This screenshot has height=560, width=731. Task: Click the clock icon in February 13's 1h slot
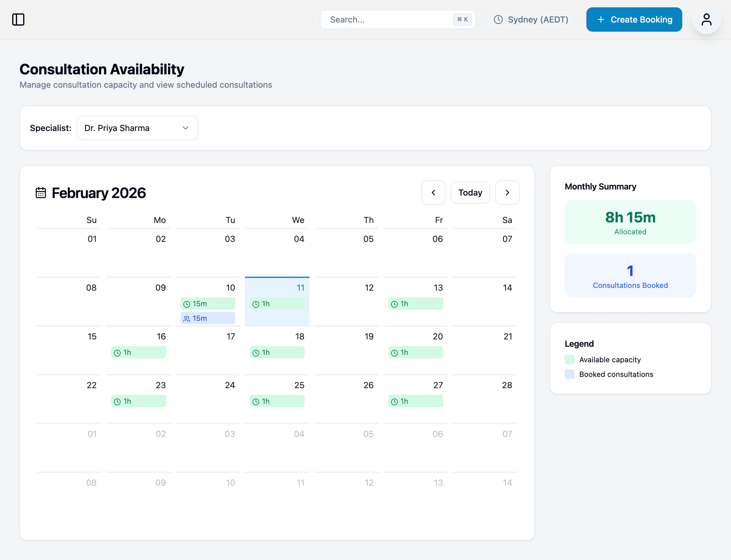click(x=394, y=304)
